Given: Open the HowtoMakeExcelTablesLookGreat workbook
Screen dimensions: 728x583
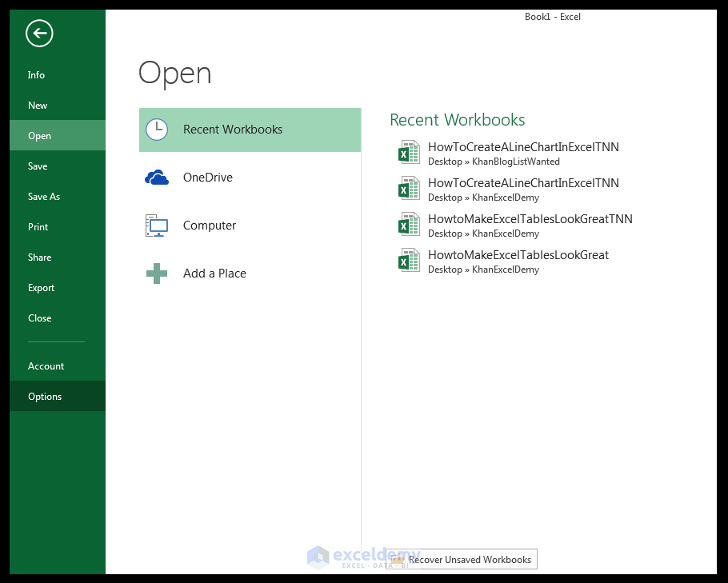Looking at the screenshot, I should click(518, 255).
